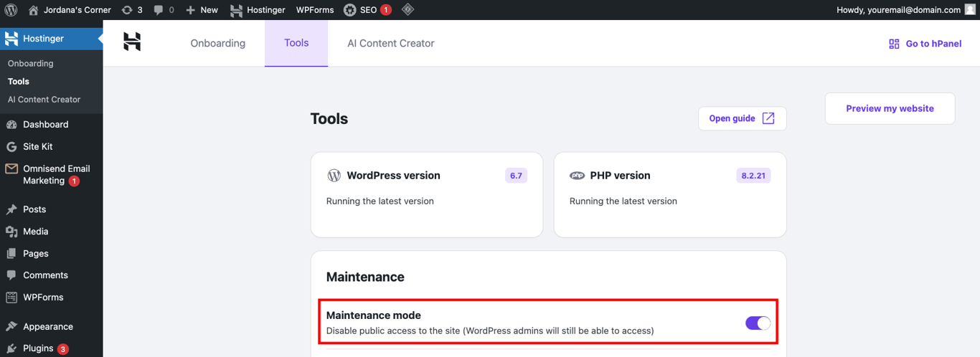Click the Omnisend envelope icon
Viewport: 980px width, 357px height.
coord(11,169)
